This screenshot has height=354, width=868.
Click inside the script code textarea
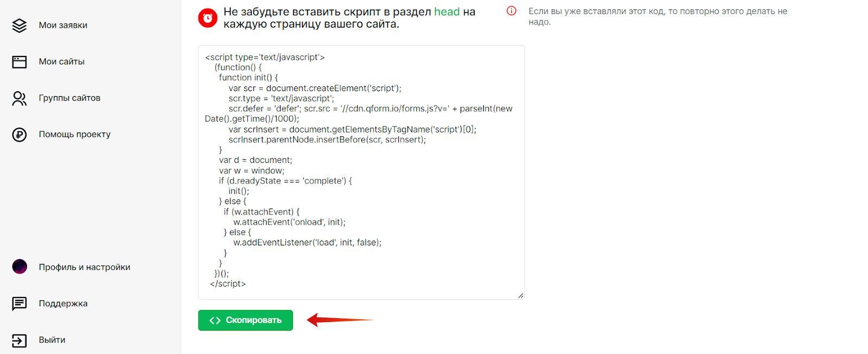[x=361, y=172]
